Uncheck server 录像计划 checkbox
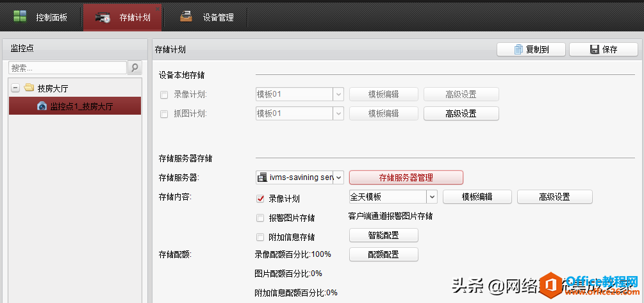 coord(260,199)
